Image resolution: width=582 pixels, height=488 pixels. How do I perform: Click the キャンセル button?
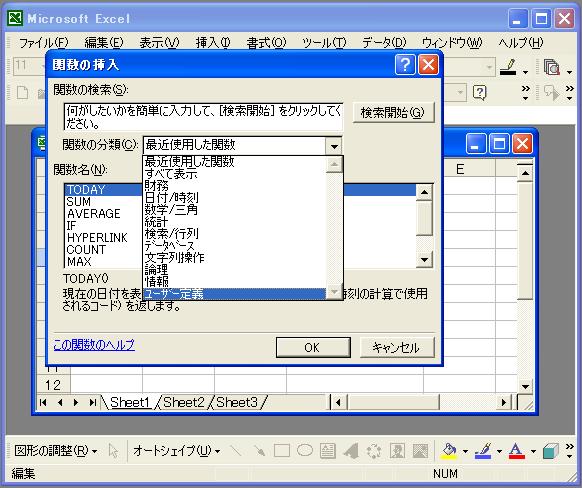point(396,348)
